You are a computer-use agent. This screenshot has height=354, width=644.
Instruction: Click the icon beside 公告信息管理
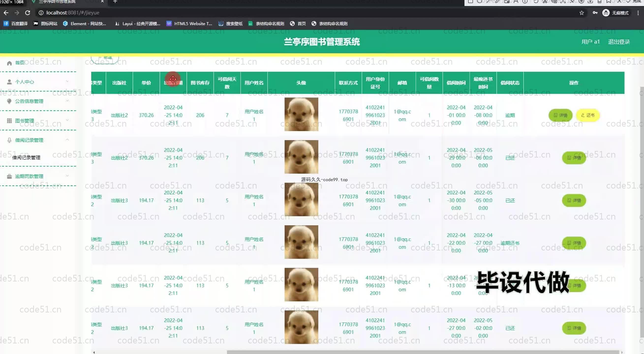click(x=9, y=101)
